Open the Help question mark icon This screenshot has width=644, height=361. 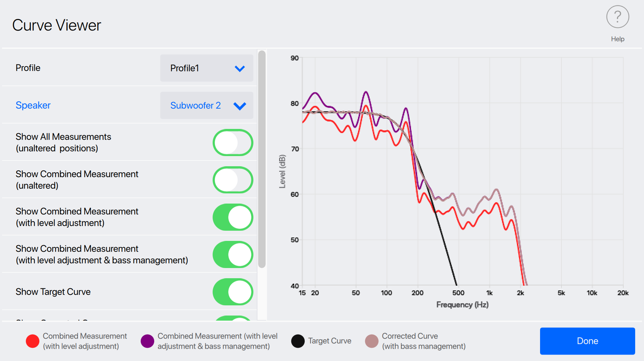tap(618, 17)
